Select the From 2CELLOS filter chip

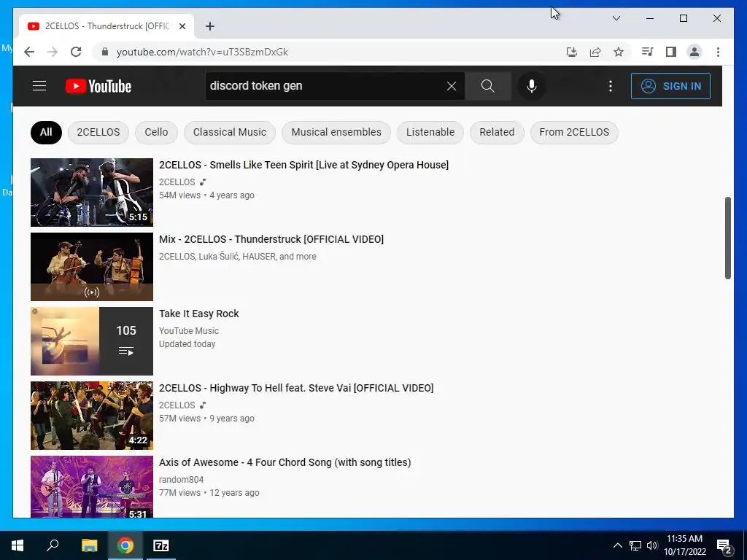(574, 133)
